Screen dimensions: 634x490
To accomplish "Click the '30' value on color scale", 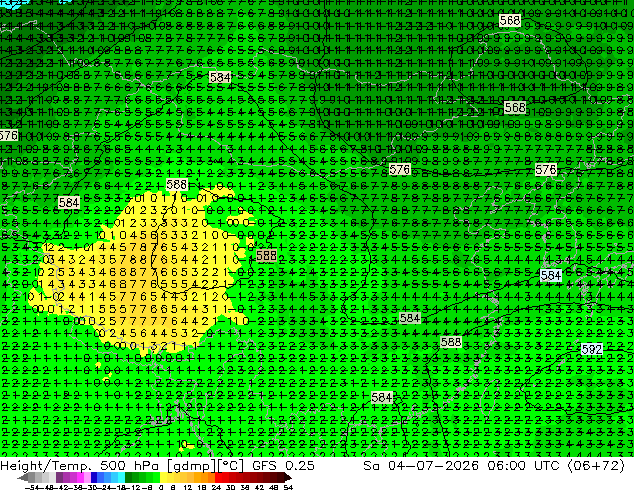I will tap(230, 487).
